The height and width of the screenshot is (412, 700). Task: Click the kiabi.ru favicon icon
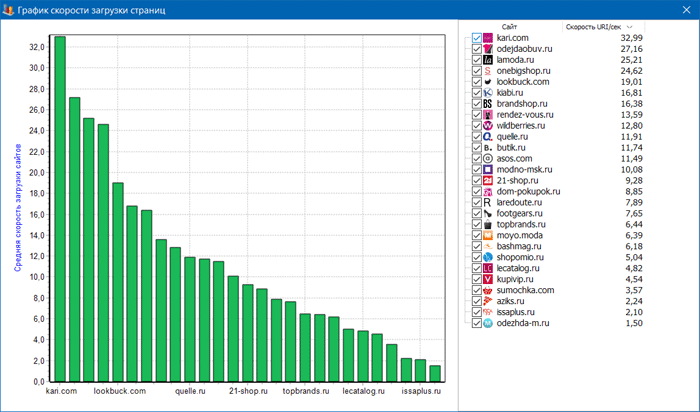tap(488, 93)
